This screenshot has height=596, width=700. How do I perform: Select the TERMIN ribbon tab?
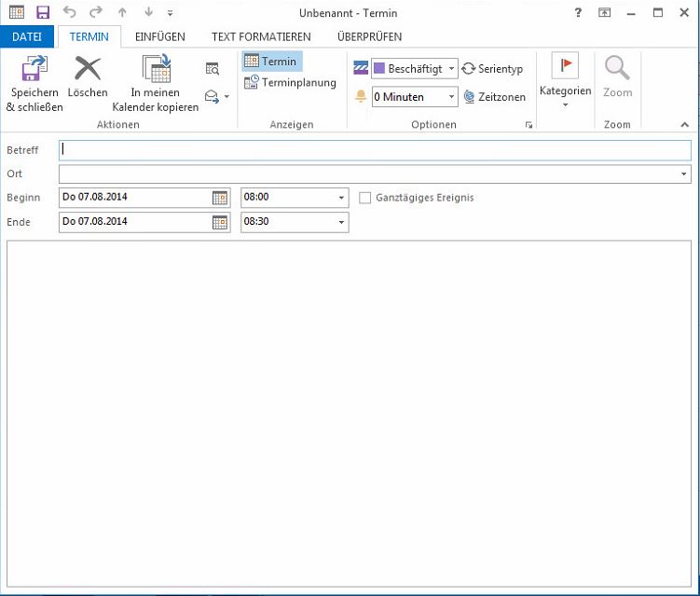pyautogui.click(x=89, y=36)
